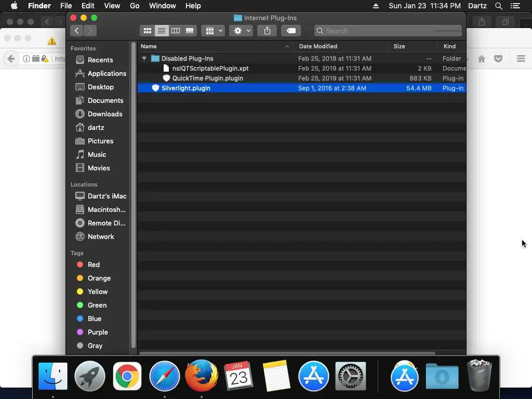The width and height of the screenshot is (532, 399).
Task: Open the Go menu
Action: pyautogui.click(x=135, y=6)
